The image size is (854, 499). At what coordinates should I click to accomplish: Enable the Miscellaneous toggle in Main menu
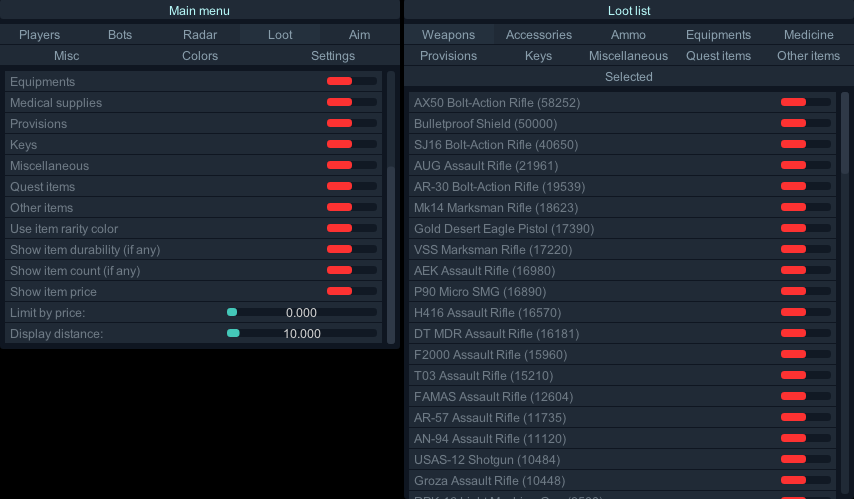pos(352,165)
